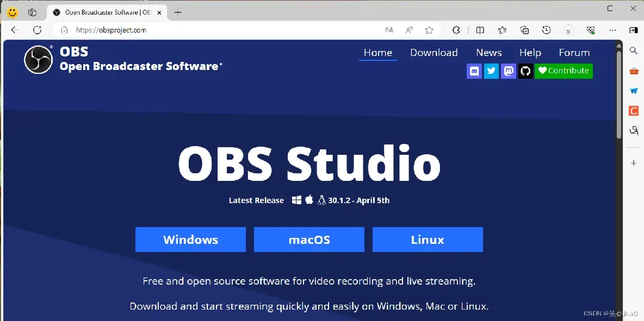Open favorites list icon

502,30
